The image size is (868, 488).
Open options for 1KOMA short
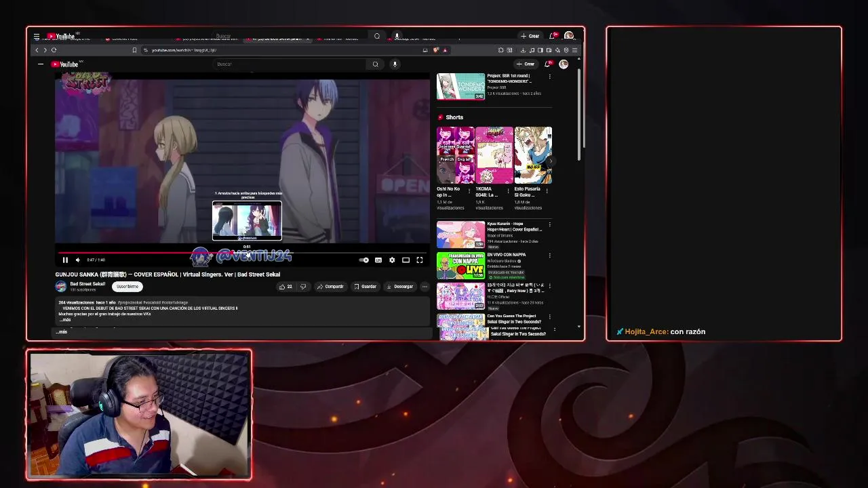pyautogui.click(x=507, y=191)
